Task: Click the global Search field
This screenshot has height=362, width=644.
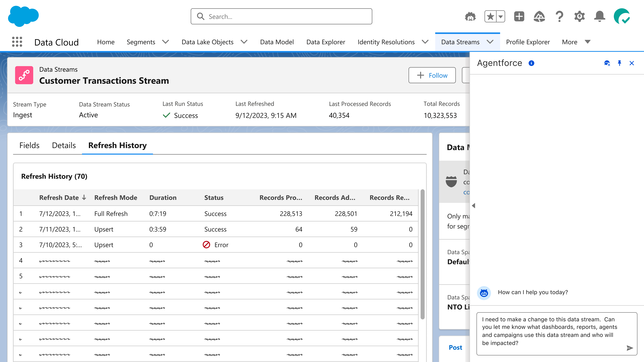Action: point(281,16)
